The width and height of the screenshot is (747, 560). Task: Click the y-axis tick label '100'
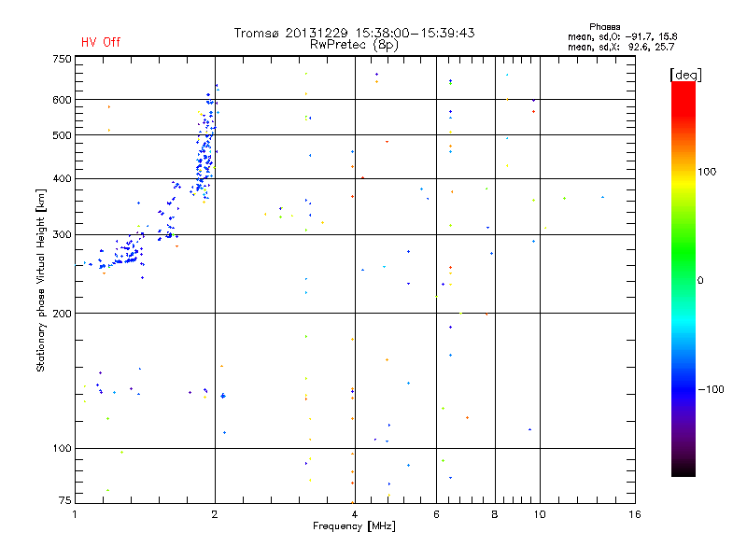(x=62, y=449)
